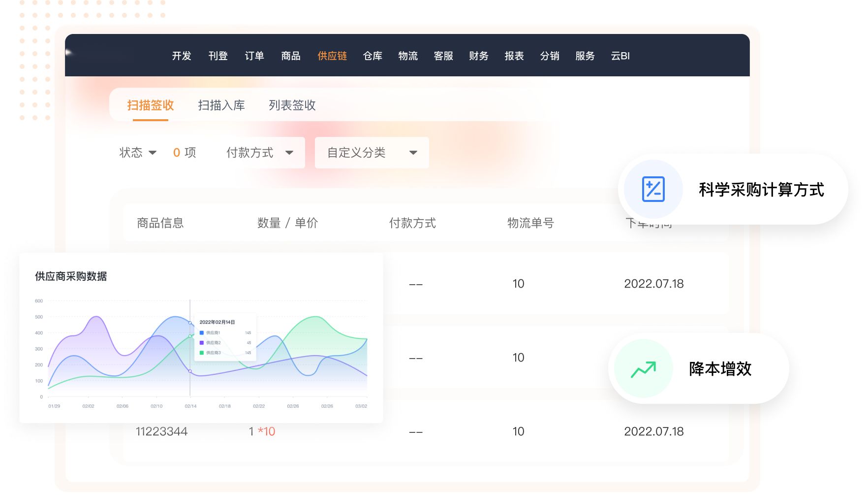
Task: Click the 物流单号 column header
Action: pos(530,223)
